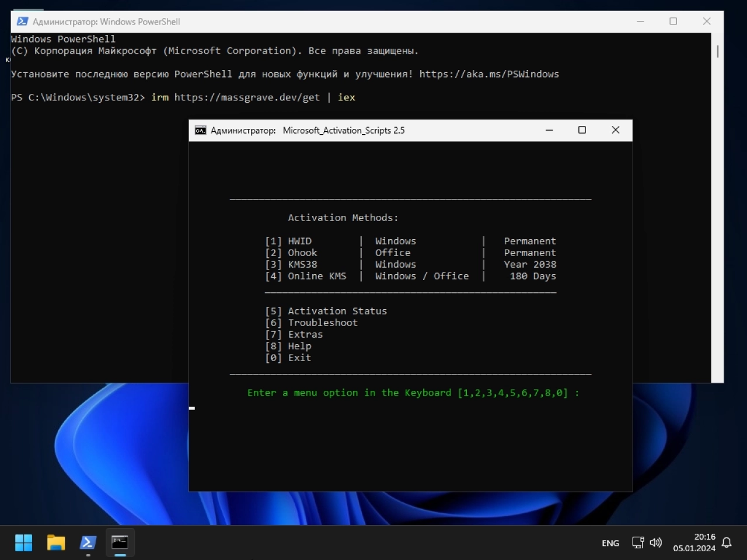The image size is (747, 560).
Task: Click 'Office' in the Ohook row
Action: (393, 253)
